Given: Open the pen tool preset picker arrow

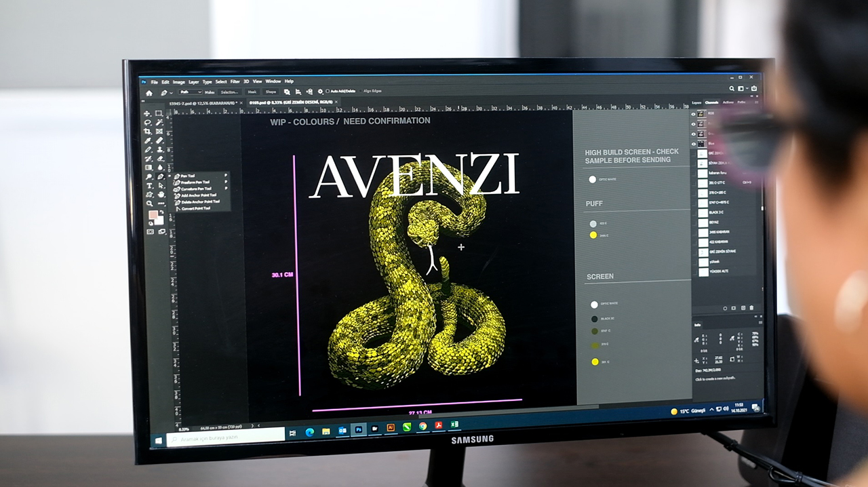Looking at the screenshot, I should [x=171, y=92].
